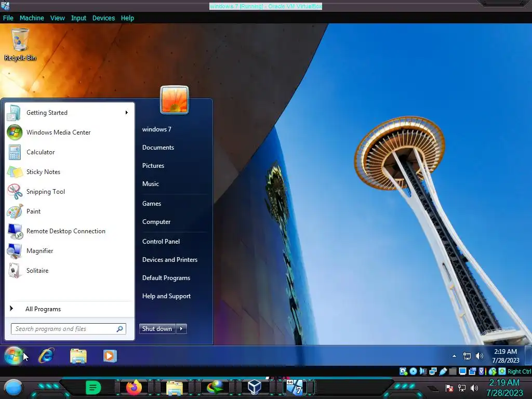
Task: Click the guest network tray icon
Action: pos(467,356)
